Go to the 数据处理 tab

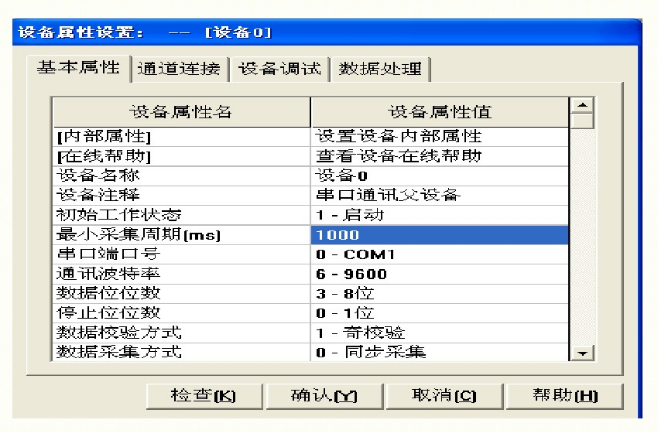point(381,69)
